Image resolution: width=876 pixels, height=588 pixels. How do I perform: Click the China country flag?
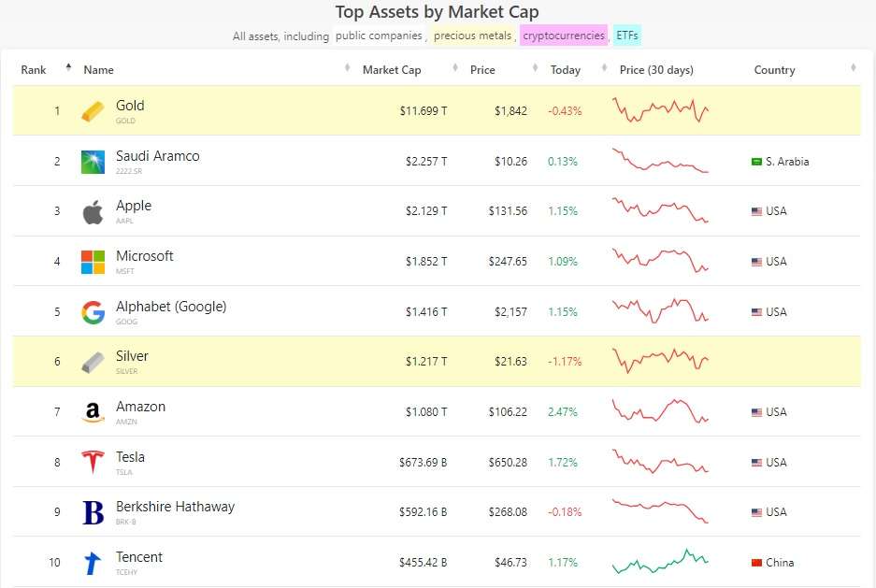pyautogui.click(x=756, y=563)
